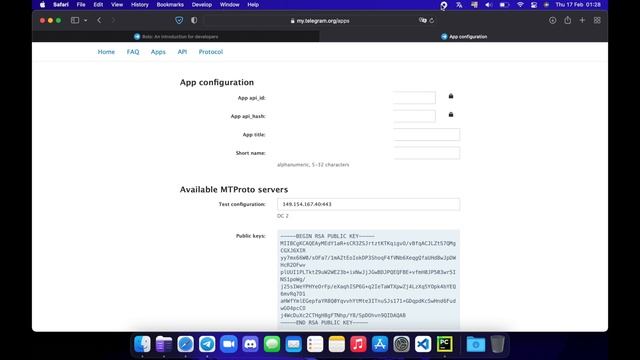This screenshot has height=360, width=640.
Task: Open App Store from the Dock
Action: (380, 344)
